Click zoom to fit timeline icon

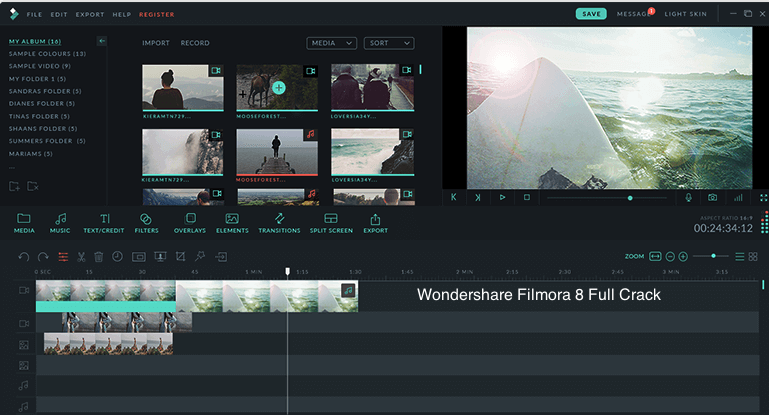coord(655,256)
